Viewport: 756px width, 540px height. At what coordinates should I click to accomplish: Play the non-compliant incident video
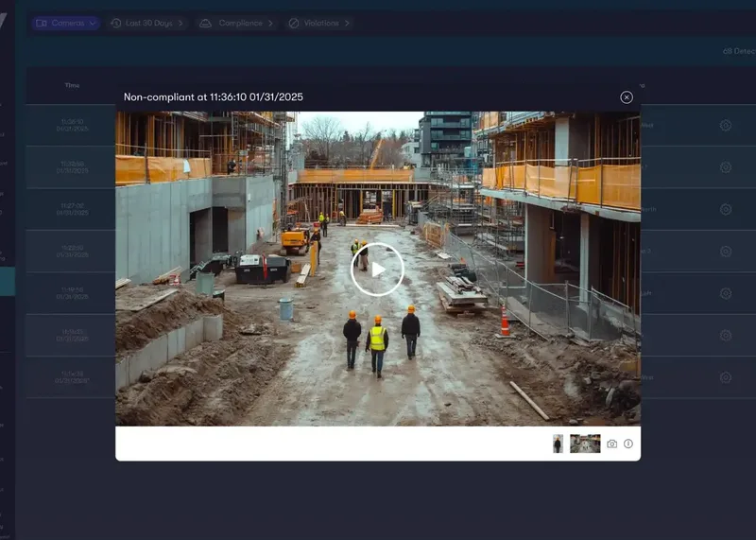(x=377, y=270)
